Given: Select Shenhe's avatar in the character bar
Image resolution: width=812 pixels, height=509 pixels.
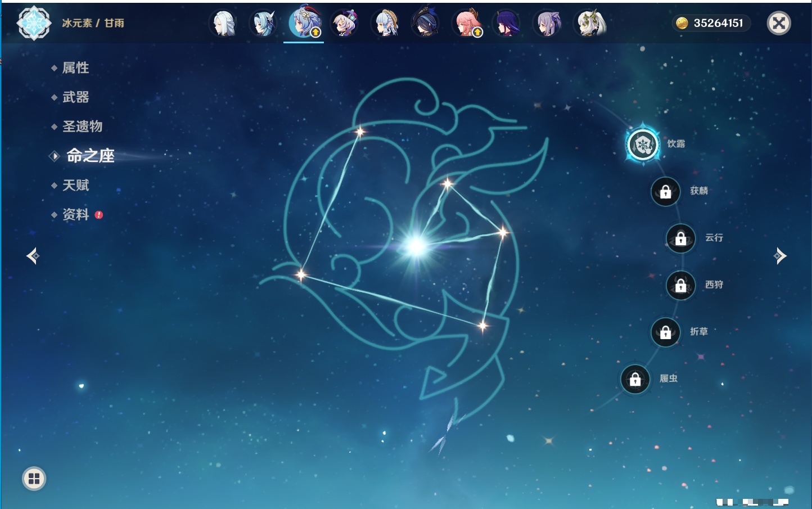Looking at the screenshot, I should (x=223, y=23).
